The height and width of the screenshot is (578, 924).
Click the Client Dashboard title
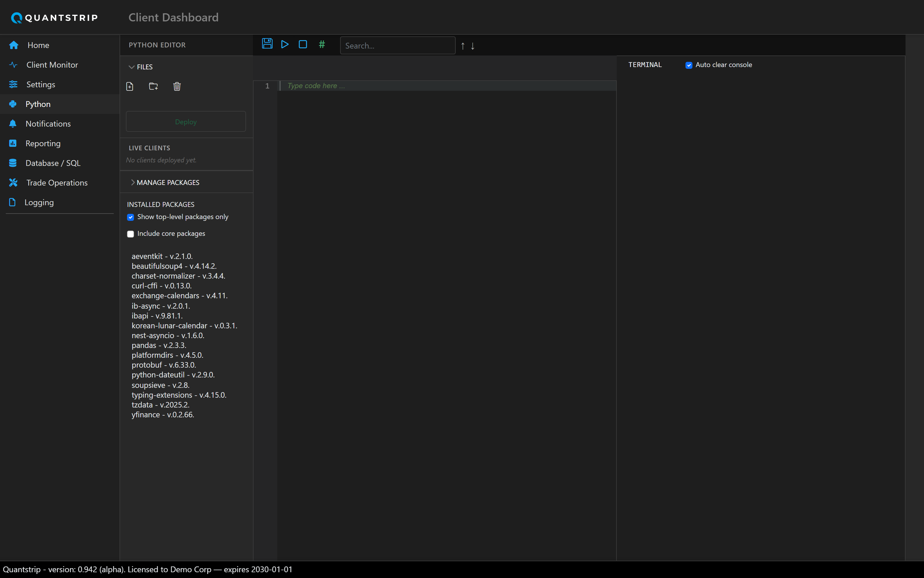pos(173,17)
